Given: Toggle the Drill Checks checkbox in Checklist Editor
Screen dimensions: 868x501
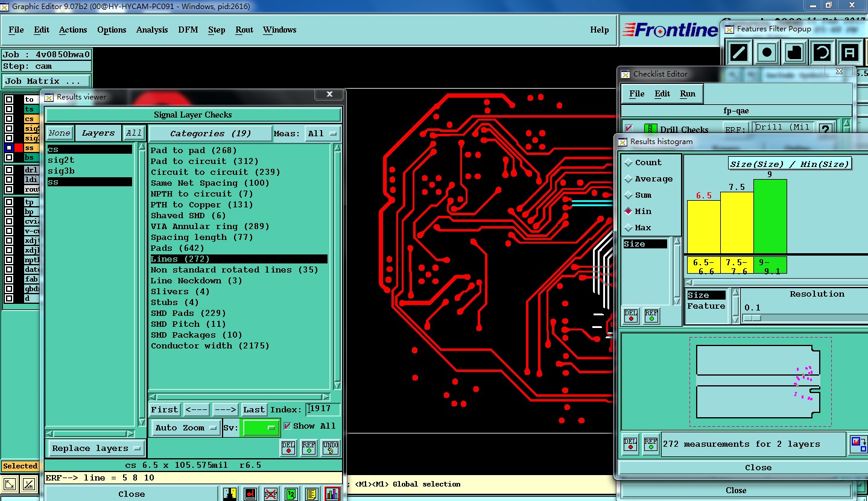Looking at the screenshot, I should coord(629,128).
